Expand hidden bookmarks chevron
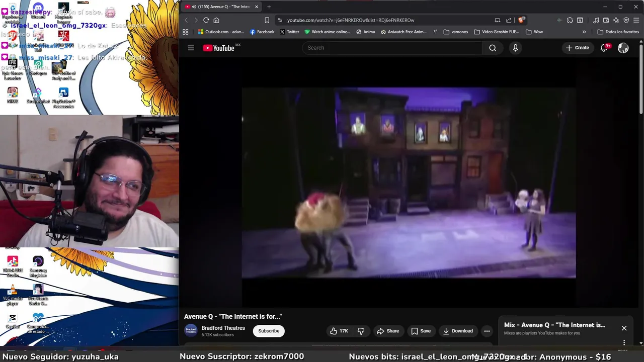This screenshot has width=644, height=362. coord(584,32)
